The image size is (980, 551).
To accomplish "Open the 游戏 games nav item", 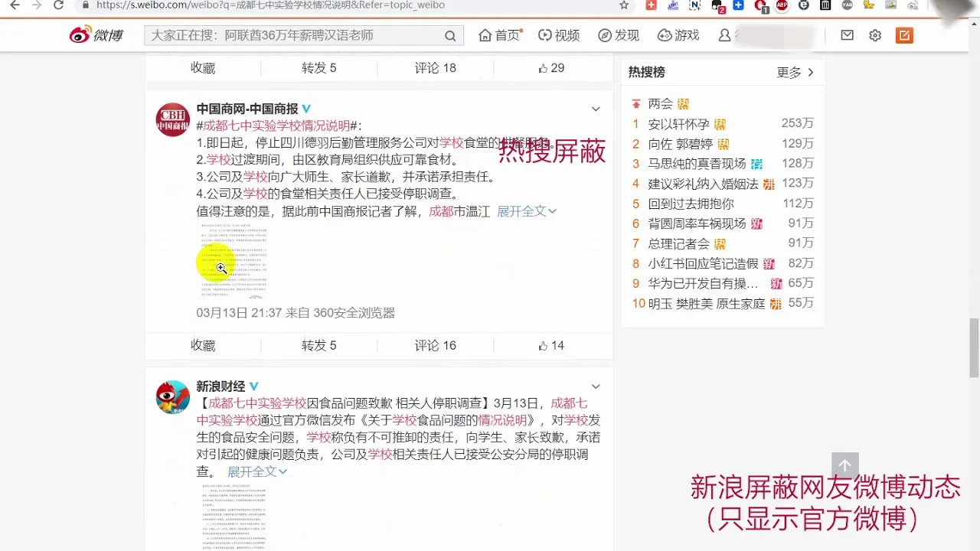I will click(678, 35).
